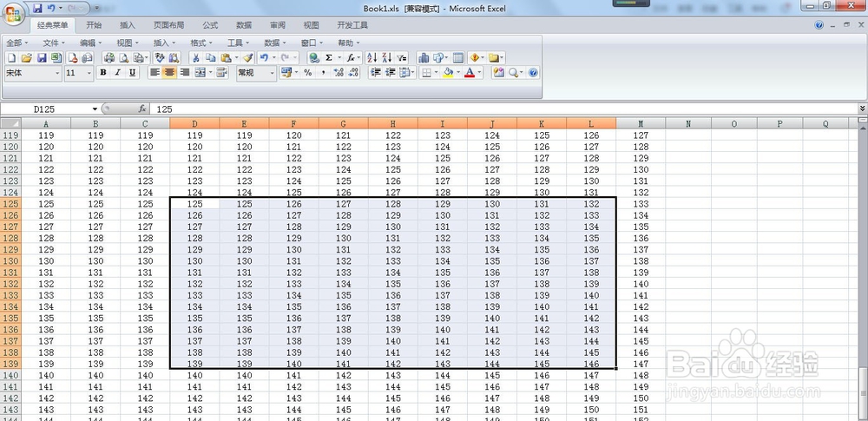Toggle Underline formatting
Viewport: 868px width, 421px height.
132,73
